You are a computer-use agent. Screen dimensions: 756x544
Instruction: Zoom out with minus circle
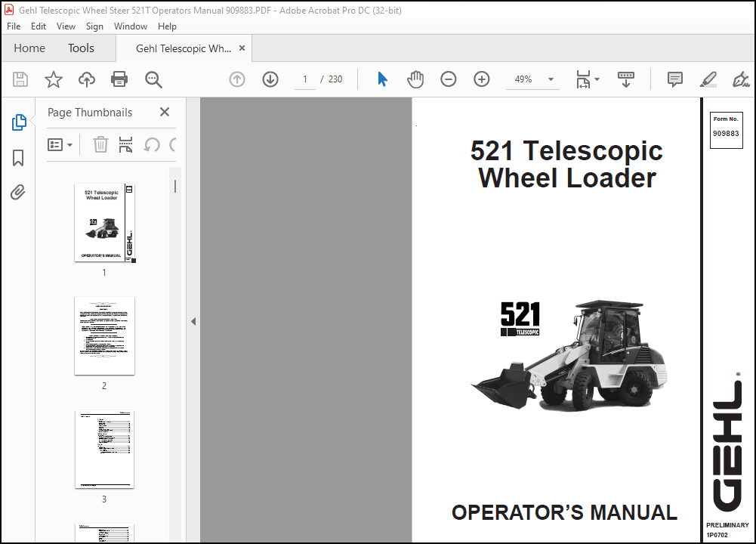449,79
